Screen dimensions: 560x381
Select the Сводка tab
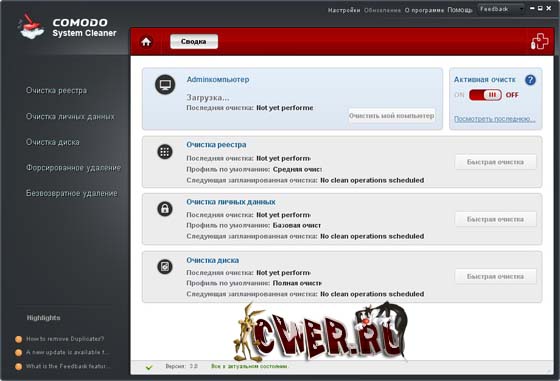194,41
